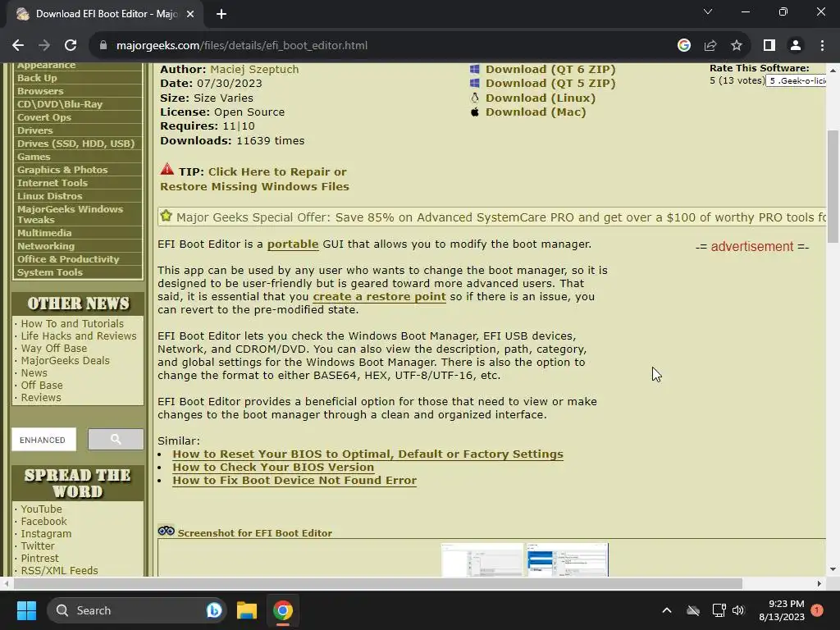This screenshot has height=630, width=840.
Task: Open the author Maciej Szeptuch link
Action: coord(254,69)
